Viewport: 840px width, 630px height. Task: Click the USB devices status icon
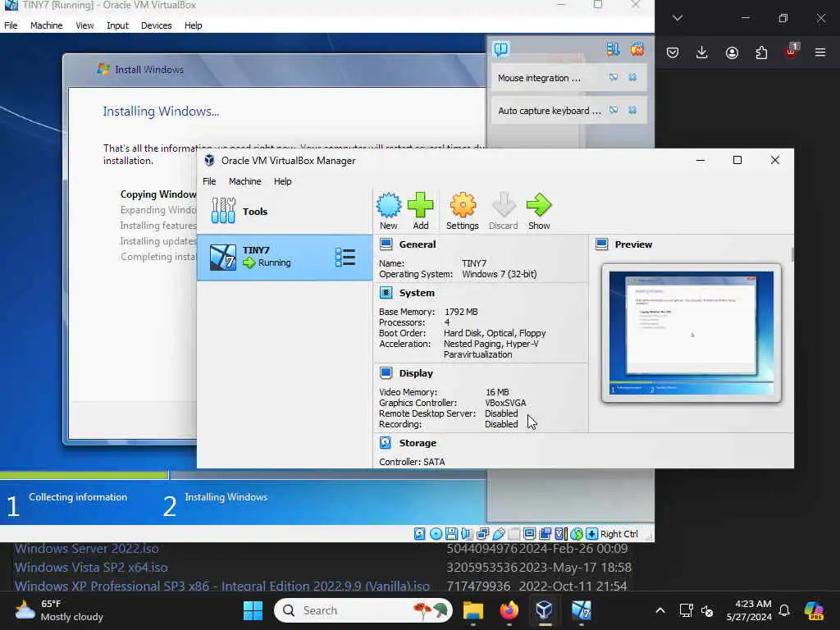click(x=498, y=533)
